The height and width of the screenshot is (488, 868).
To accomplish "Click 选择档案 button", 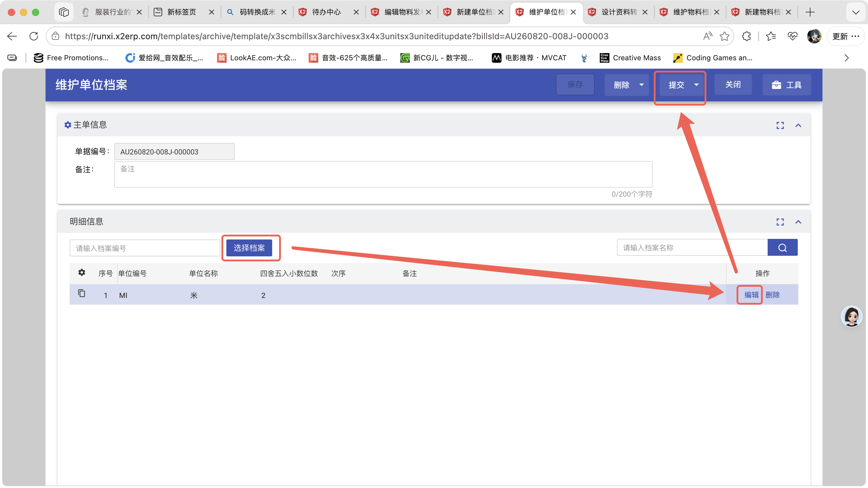I will pos(249,248).
